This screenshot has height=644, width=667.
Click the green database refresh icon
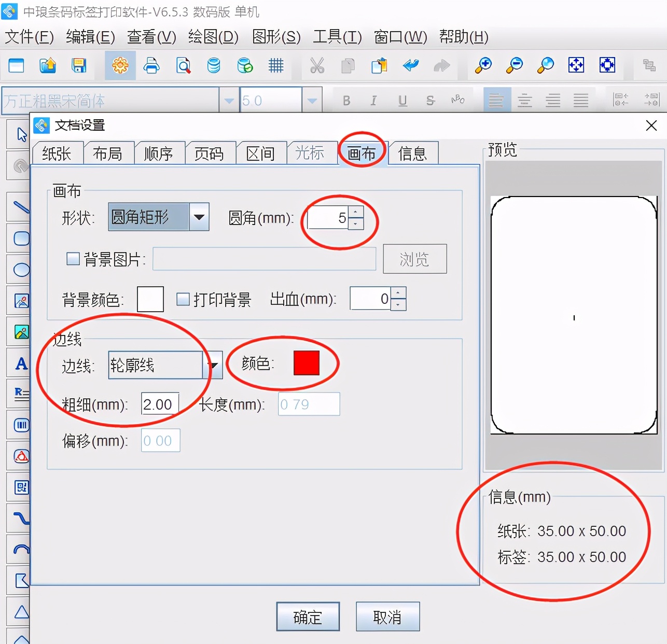245,65
